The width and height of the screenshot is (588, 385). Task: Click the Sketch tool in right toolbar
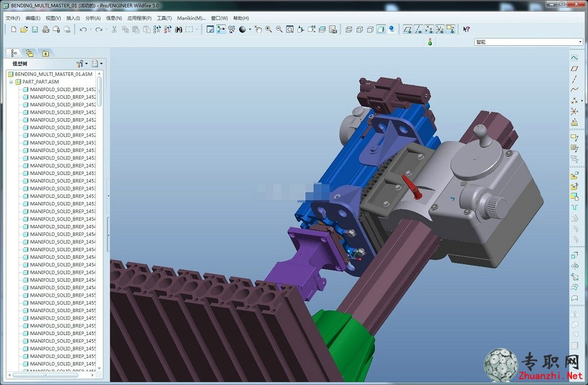click(574, 58)
